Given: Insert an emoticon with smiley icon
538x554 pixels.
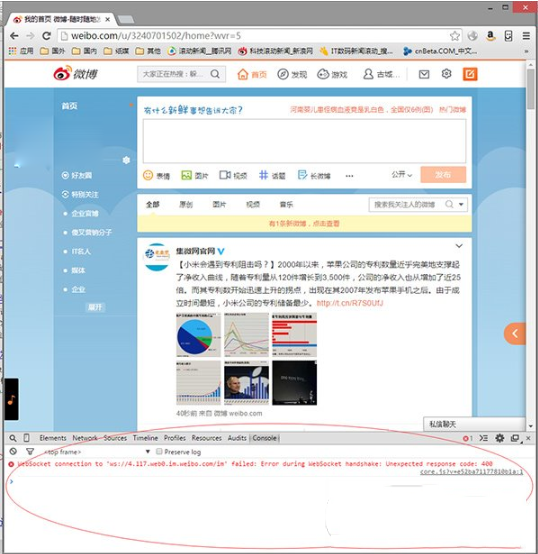Looking at the screenshot, I should pyautogui.click(x=148, y=175).
